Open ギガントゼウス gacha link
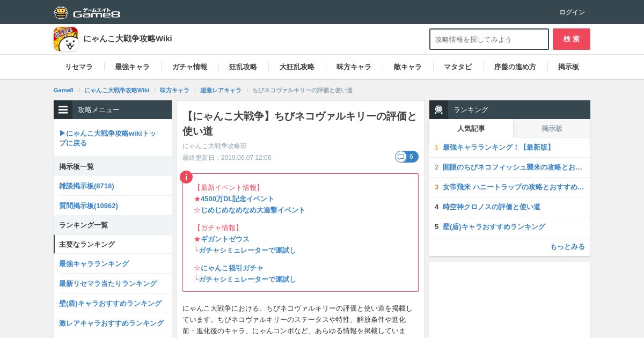 point(225,239)
